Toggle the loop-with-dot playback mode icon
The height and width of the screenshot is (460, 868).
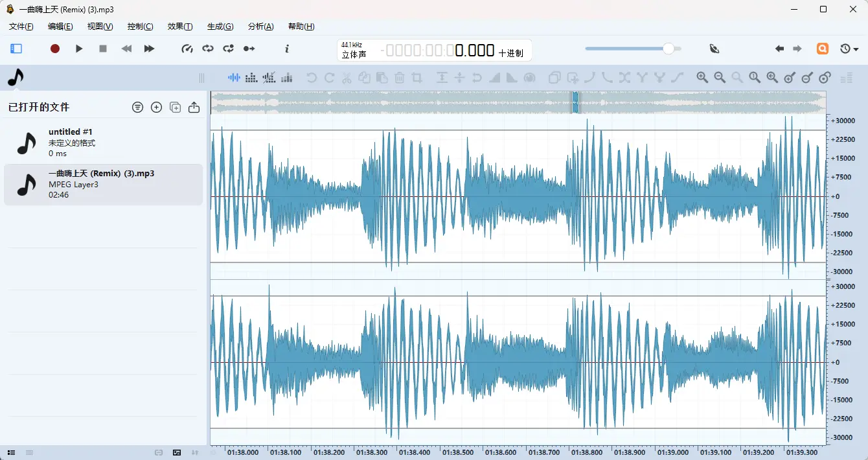[229, 49]
